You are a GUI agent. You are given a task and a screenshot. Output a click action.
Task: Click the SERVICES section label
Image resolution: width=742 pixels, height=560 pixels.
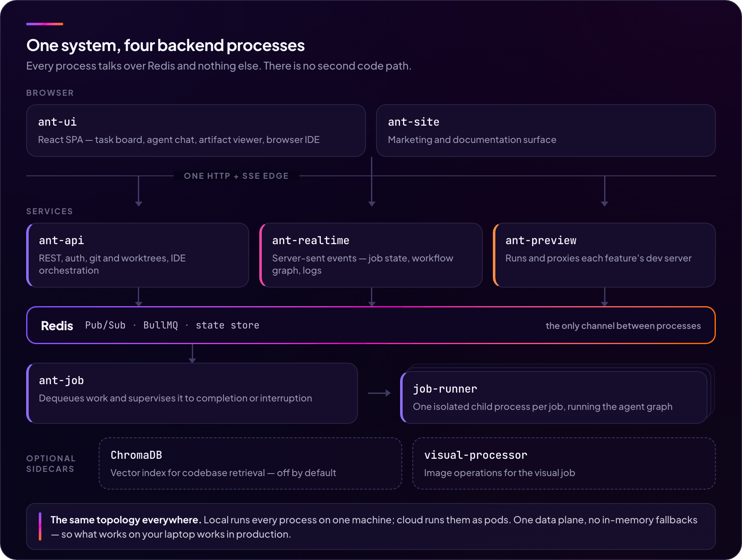pyautogui.click(x=50, y=211)
